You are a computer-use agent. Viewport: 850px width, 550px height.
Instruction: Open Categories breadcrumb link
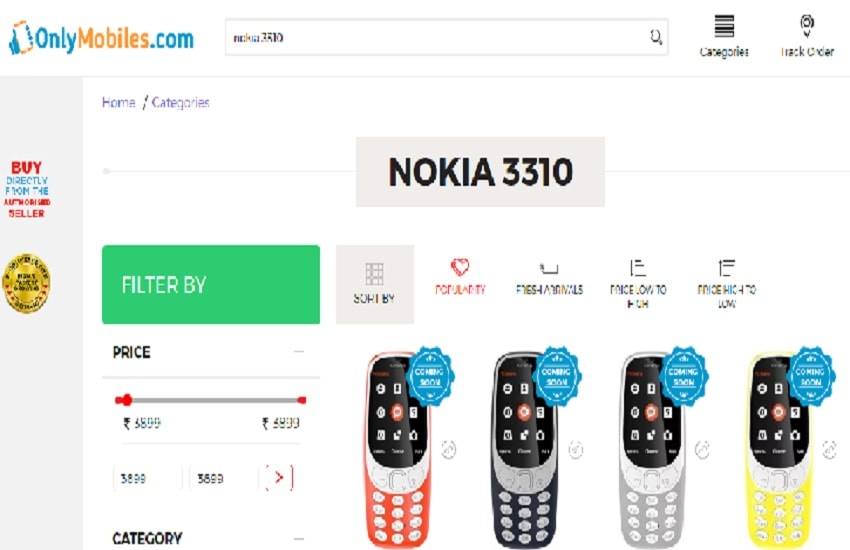[x=181, y=102]
